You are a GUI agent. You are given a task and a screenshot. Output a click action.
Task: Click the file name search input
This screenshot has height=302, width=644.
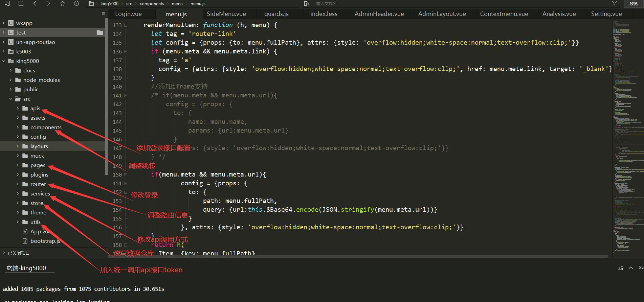click(460, 4)
